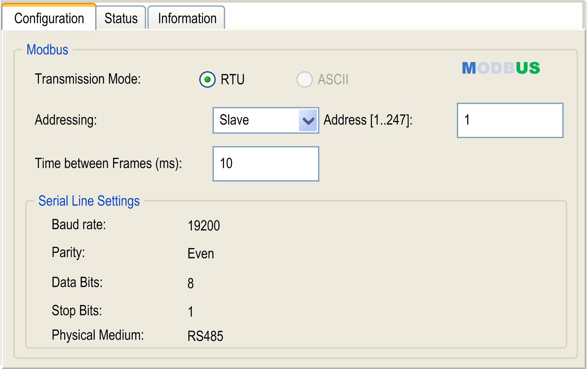Open the Information tab
The height and width of the screenshot is (369, 588).
pyautogui.click(x=186, y=18)
